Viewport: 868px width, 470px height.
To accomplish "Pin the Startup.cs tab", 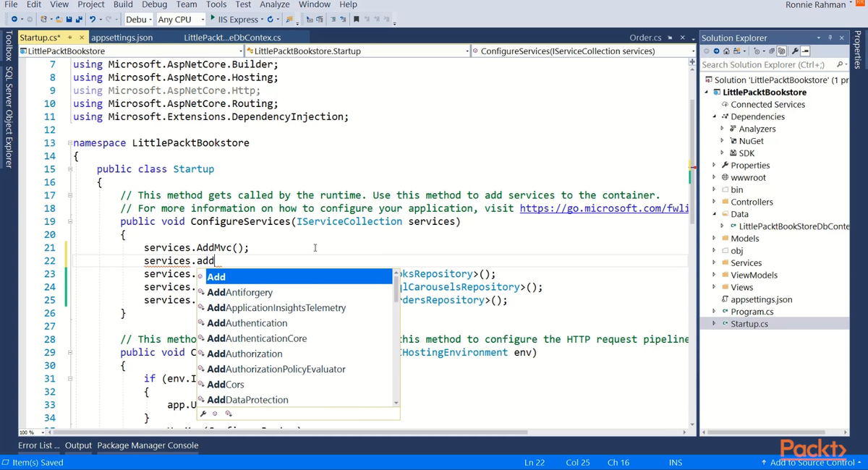I will [70, 38].
